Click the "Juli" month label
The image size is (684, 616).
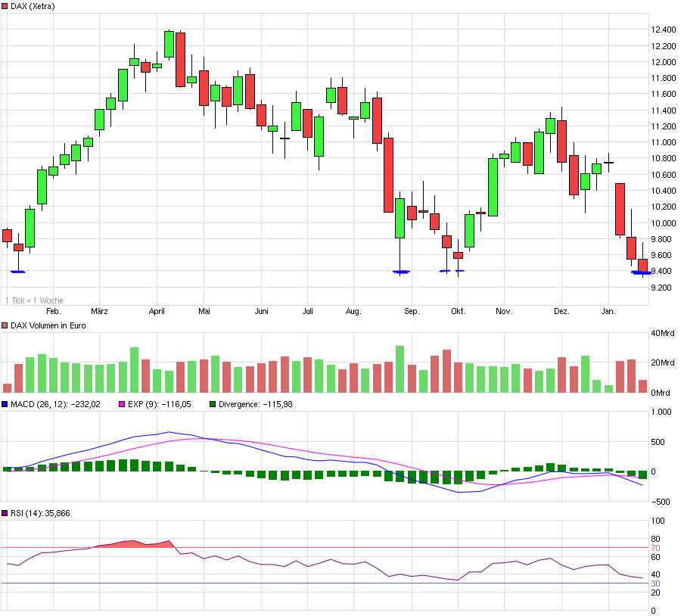[x=307, y=311]
